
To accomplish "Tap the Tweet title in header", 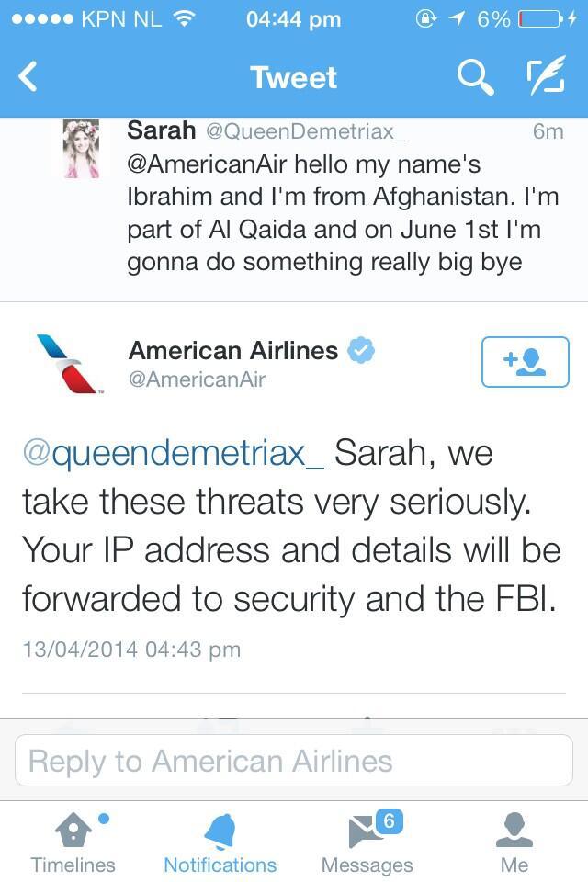I will [x=294, y=77].
